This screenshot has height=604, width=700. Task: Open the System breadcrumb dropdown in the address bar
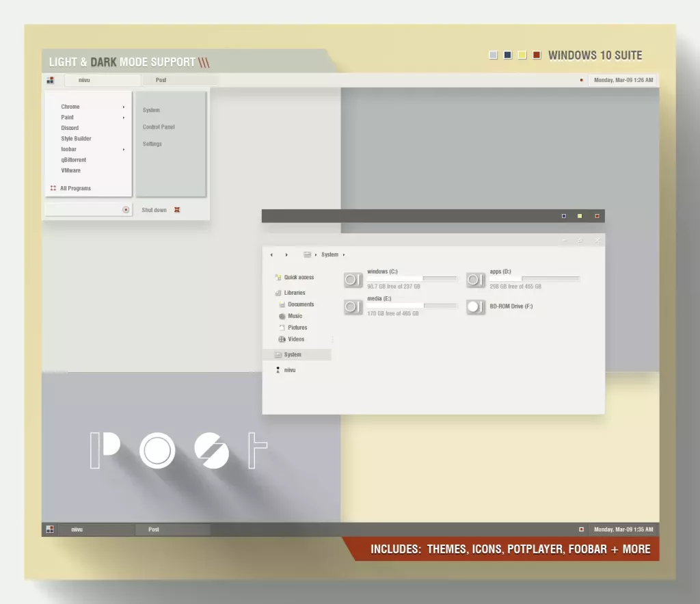[x=343, y=254]
